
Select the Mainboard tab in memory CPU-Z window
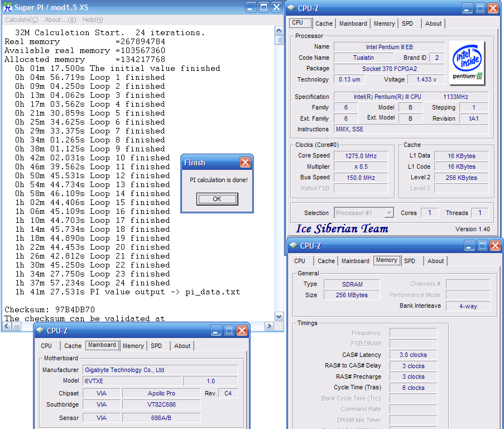coord(355,261)
